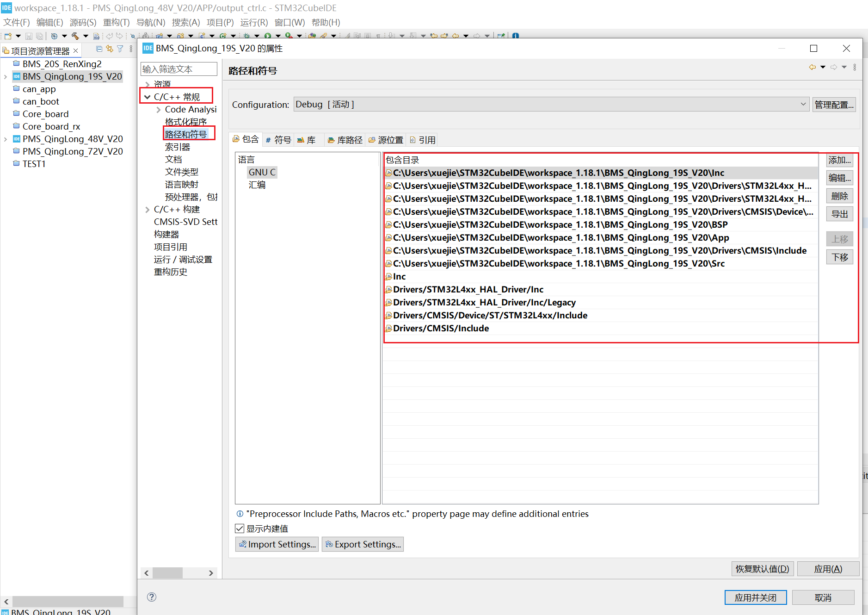
Task: Click the folder icon of TEST1 project
Action: click(x=17, y=163)
